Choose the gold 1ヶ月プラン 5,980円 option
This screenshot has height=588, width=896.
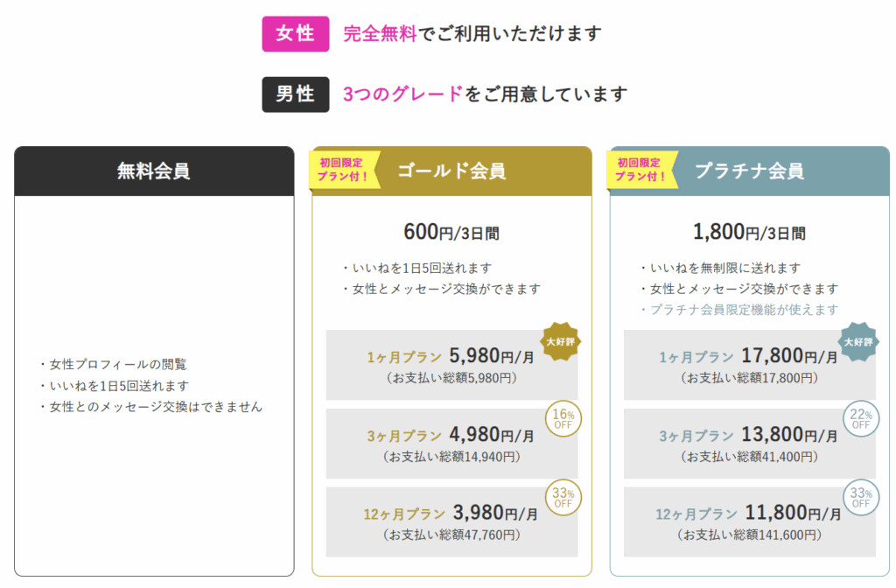[x=451, y=365]
